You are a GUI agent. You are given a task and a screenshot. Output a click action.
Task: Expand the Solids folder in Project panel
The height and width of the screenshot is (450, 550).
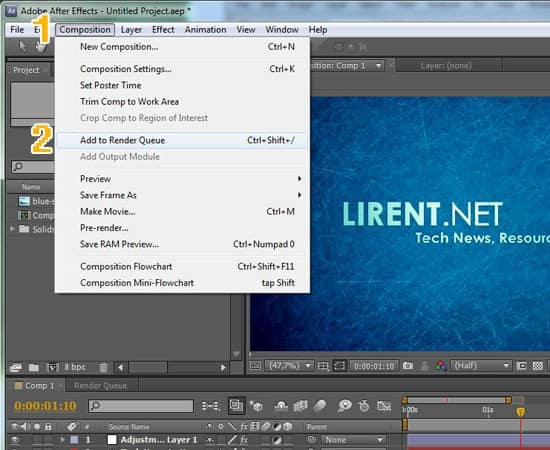[13, 229]
